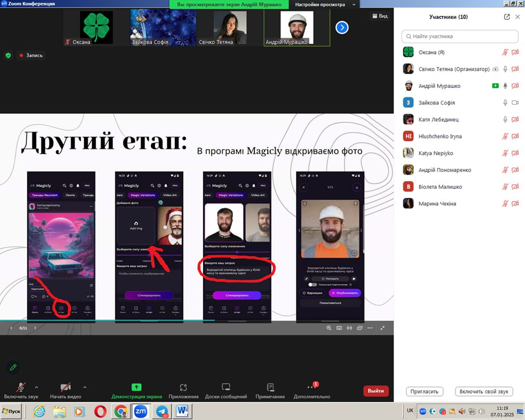Image resolution: width=525 pixels, height=420 pixels.
Task: Toggle microphone icon for Оксана (Я)
Action: [505, 52]
